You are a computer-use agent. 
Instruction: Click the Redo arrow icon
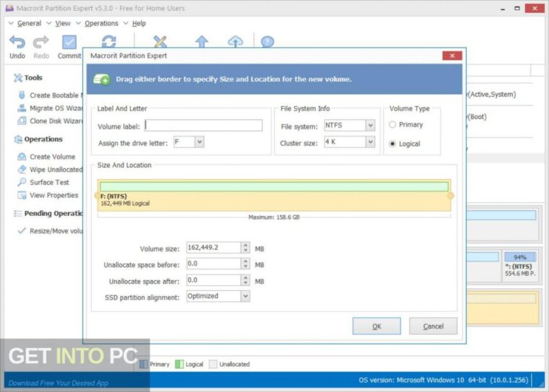[41, 42]
